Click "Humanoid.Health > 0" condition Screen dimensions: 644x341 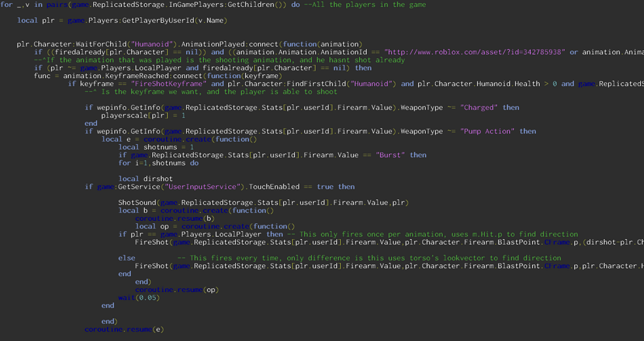pos(517,84)
